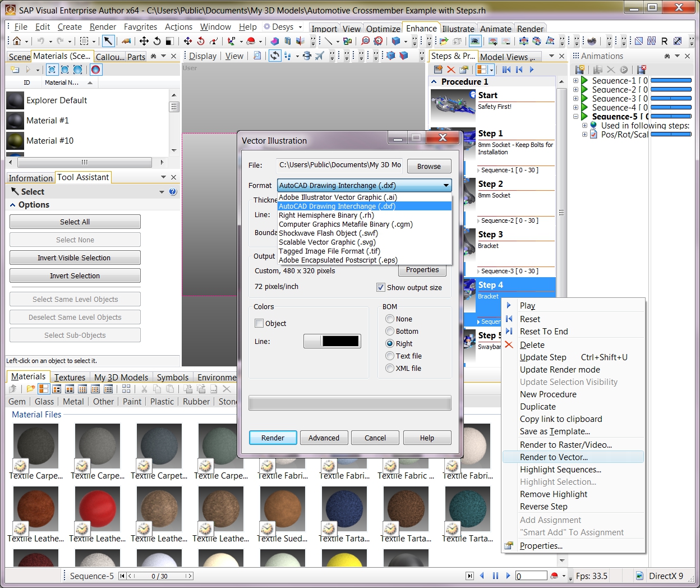Expand Sequence-3 in Animations tree
Viewport: 700px width, 588px height.
575,99
